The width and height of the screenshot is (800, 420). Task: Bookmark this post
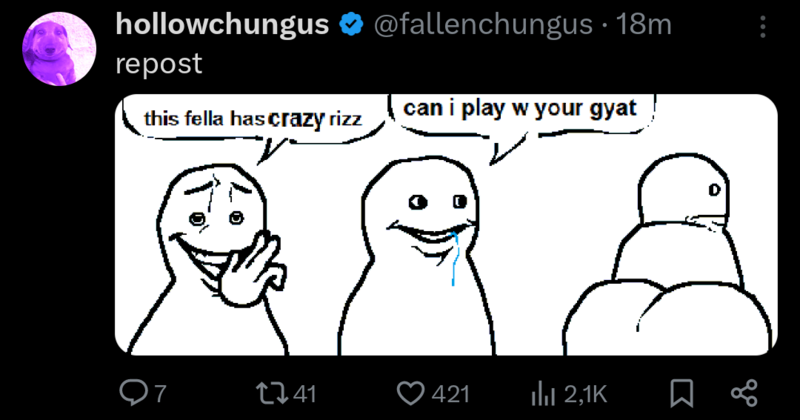pyautogui.click(x=682, y=393)
